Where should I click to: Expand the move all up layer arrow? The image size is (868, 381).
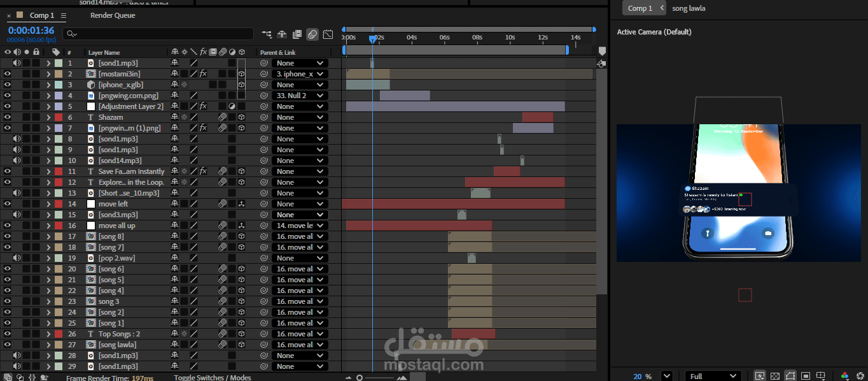point(48,226)
